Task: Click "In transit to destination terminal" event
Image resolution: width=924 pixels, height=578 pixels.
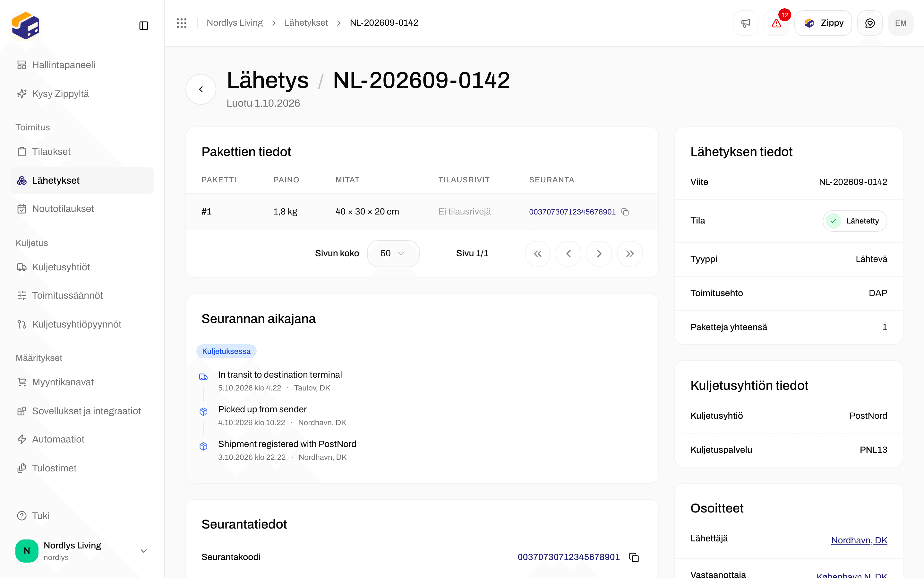Action: [x=280, y=375]
